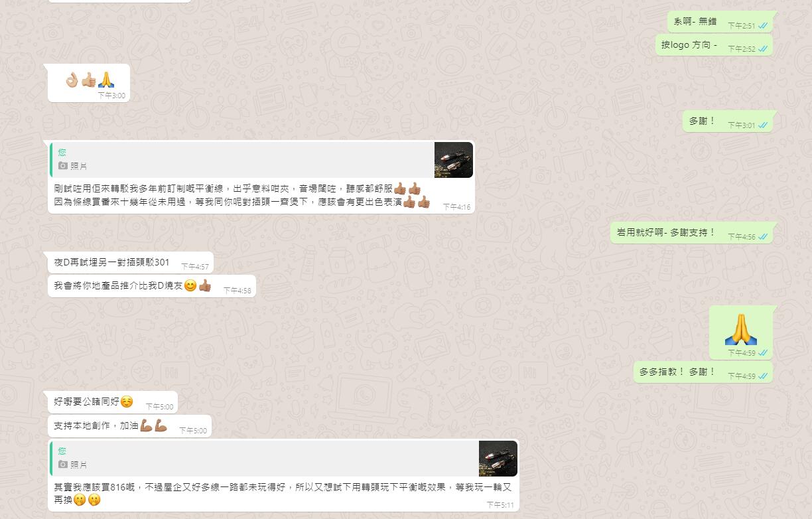812x519 pixels.
Task: Click the emoji-only message sent at 3:00
Action: click(89, 83)
